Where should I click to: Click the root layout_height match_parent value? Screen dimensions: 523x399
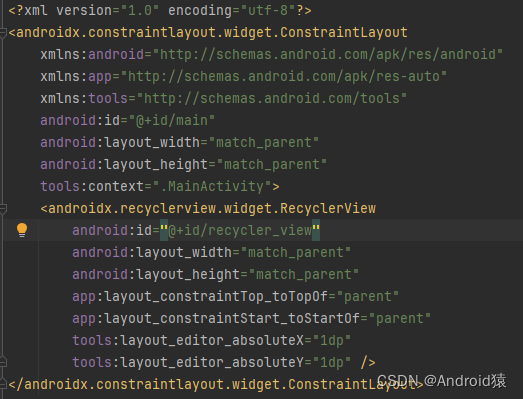click(x=272, y=164)
